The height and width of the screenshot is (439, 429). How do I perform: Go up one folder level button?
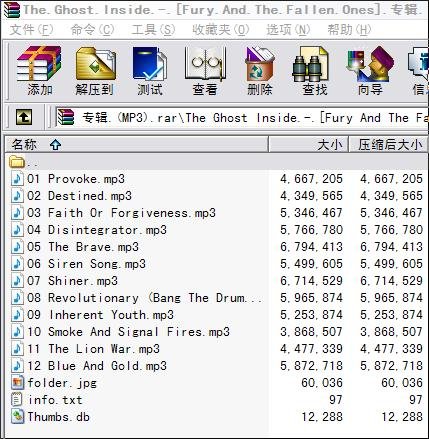24,117
